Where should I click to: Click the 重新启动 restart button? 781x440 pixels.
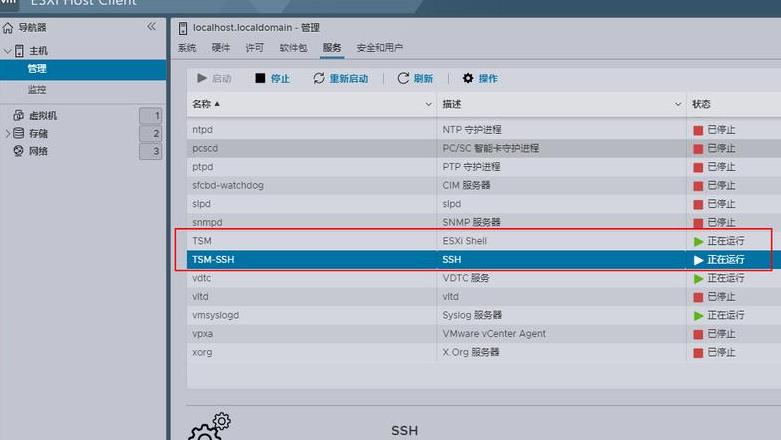(341, 78)
